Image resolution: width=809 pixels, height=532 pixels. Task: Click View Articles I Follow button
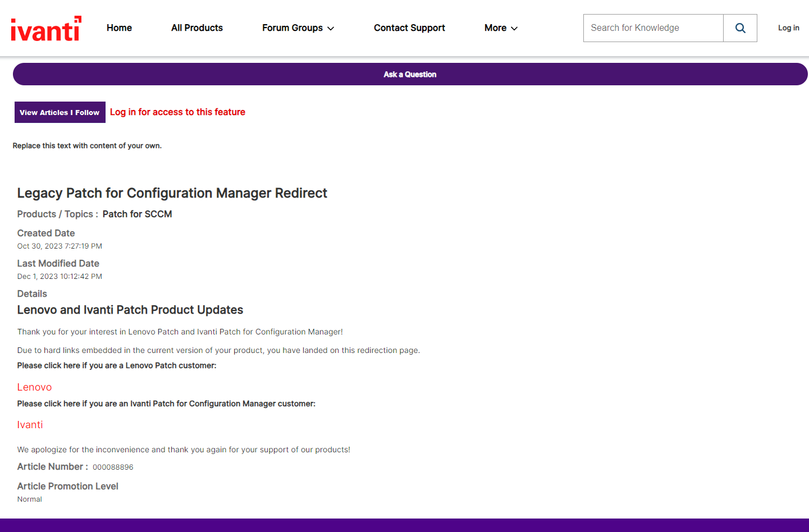[60, 112]
